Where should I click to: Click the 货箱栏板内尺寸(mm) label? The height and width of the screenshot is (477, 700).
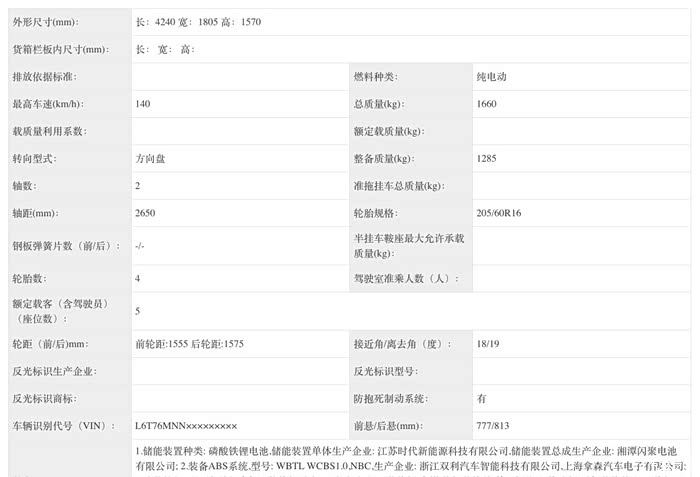(x=59, y=48)
